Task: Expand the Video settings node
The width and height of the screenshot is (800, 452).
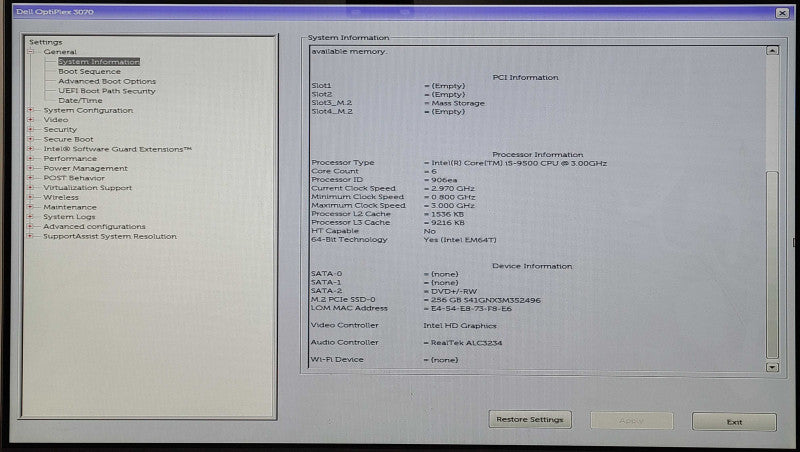Action: pyautogui.click(x=31, y=120)
